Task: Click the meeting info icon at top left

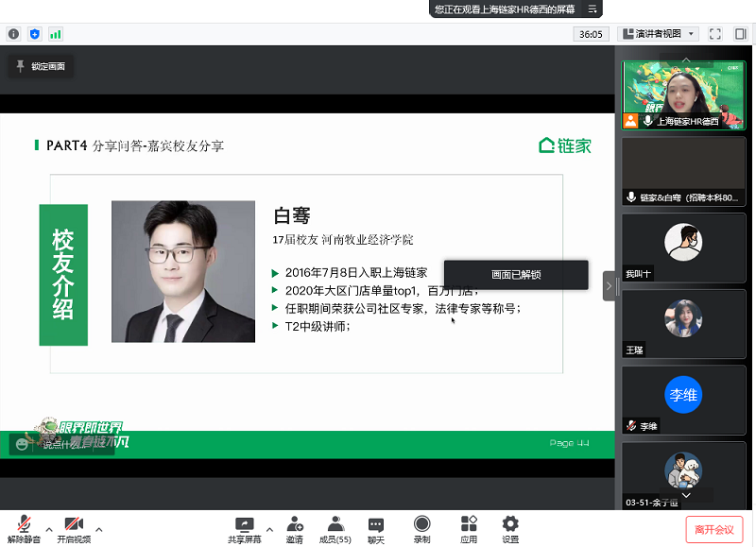Action: tap(14, 34)
